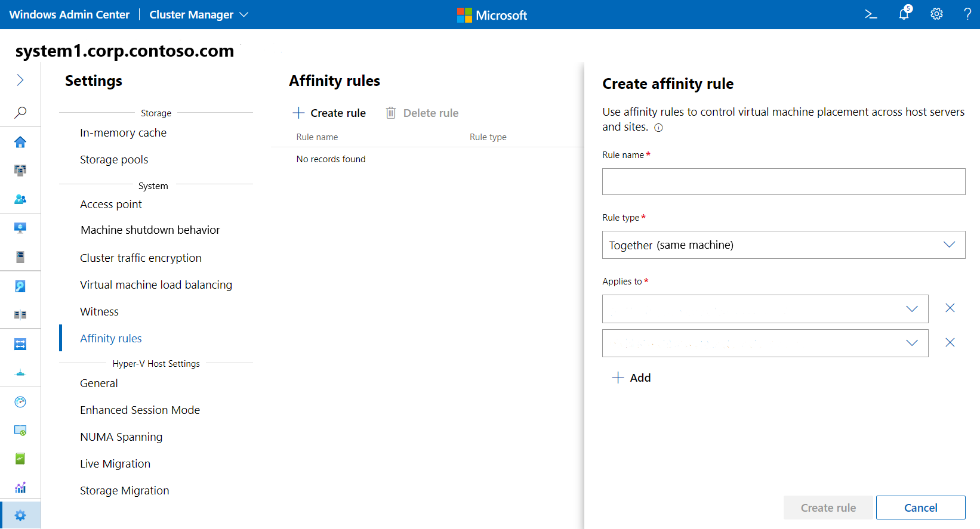Image resolution: width=980 pixels, height=529 pixels.
Task: Open the Rule type dropdown
Action: [783, 245]
